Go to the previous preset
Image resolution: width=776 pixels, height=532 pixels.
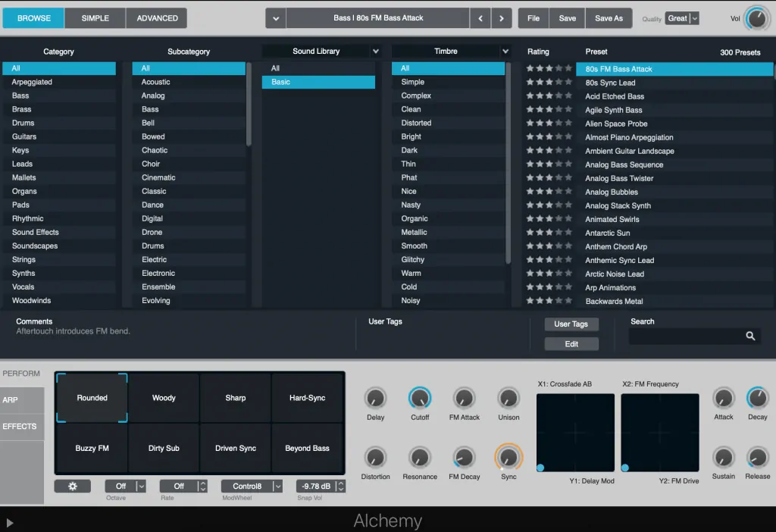pyautogui.click(x=480, y=18)
